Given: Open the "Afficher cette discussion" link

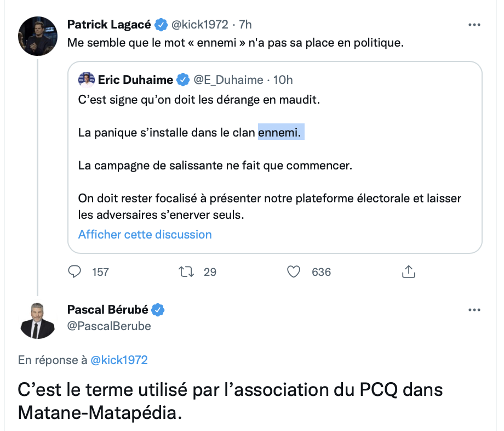Looking at the screenshot, I should coord(145,235).
